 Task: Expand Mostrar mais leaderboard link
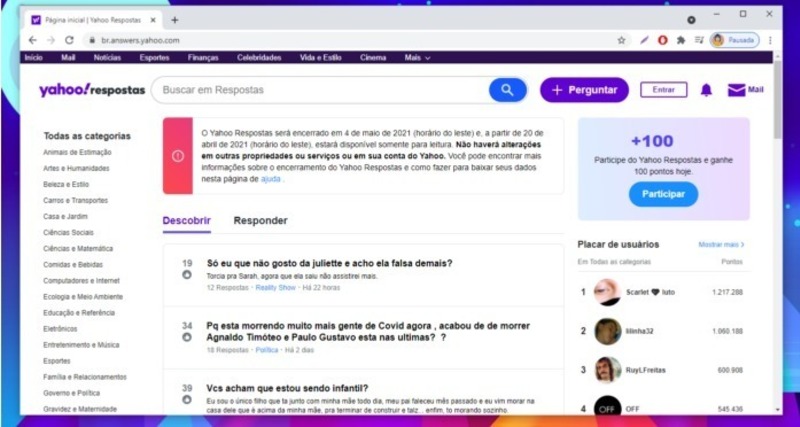click(x=721, y=245)
